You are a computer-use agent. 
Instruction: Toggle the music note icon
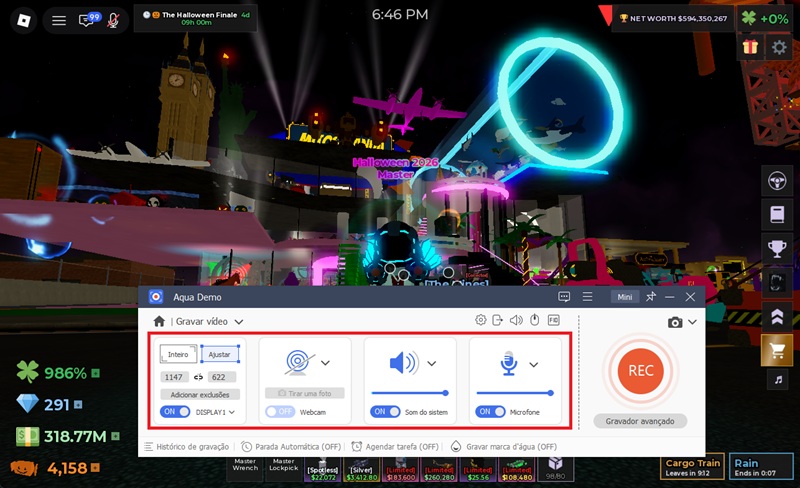tap(778, 379)
